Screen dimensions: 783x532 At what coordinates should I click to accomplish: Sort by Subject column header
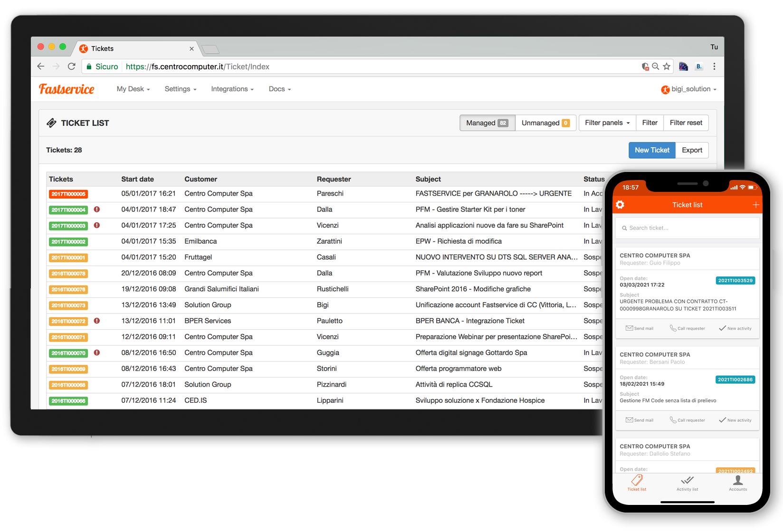point(428,179)
